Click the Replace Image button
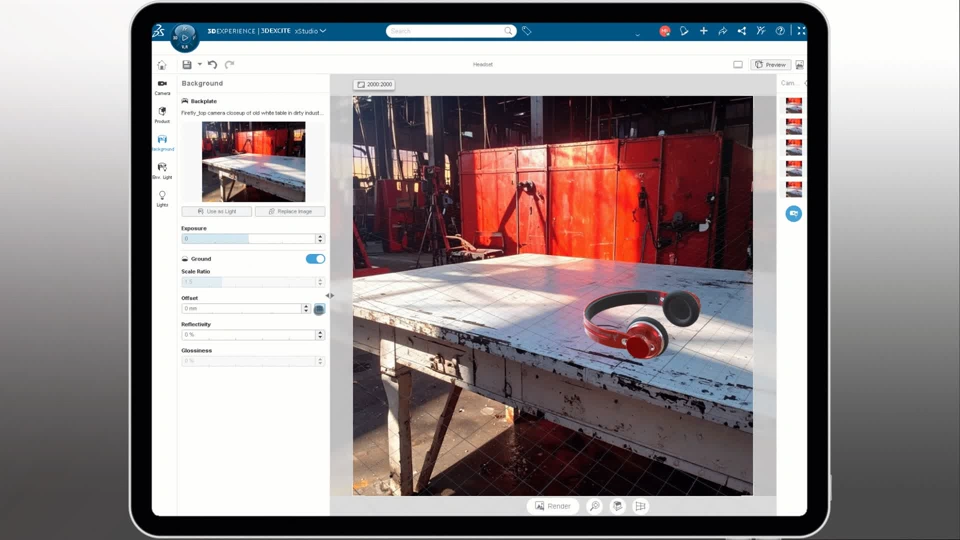This screenshot has width=960, height=540. (290, 212)
